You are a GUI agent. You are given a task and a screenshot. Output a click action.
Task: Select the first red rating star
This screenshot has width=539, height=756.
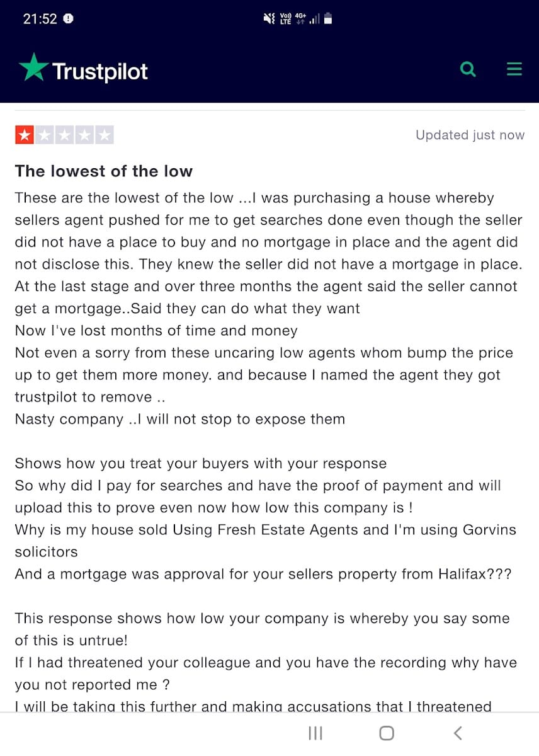click(24, 135)
